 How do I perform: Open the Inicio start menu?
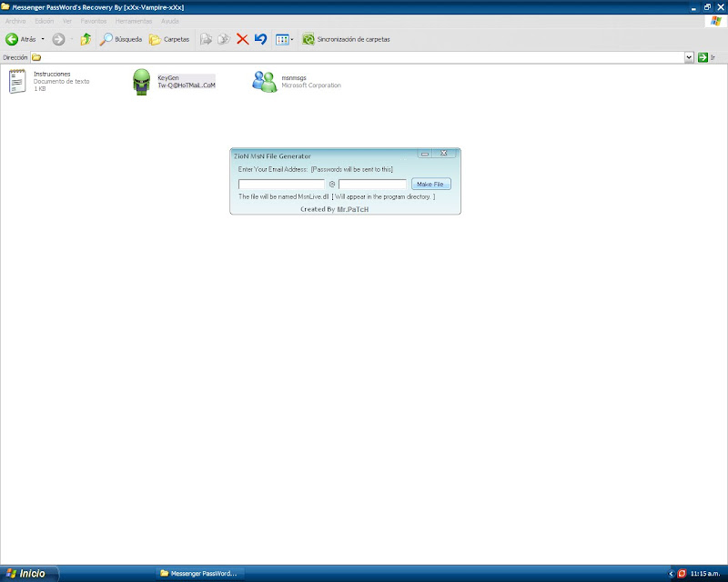point(29,574)
